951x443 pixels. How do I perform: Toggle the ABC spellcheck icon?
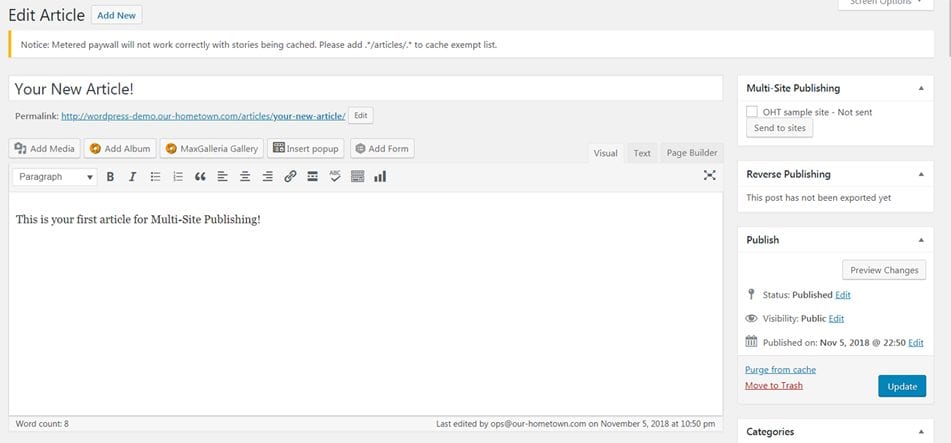click(x=335, y=177)
